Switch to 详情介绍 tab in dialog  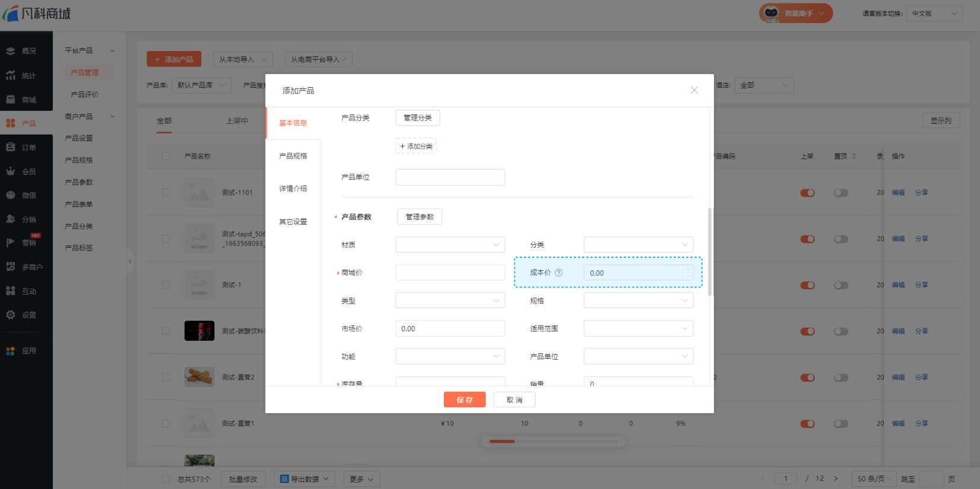pyautogui.click(x=293, y=188)
